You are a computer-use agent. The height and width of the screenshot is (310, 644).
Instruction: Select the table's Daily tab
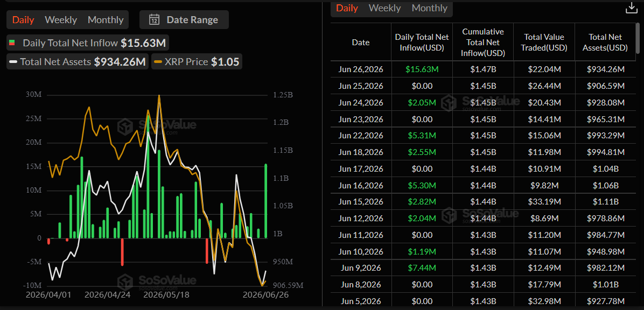coord(347,8)
